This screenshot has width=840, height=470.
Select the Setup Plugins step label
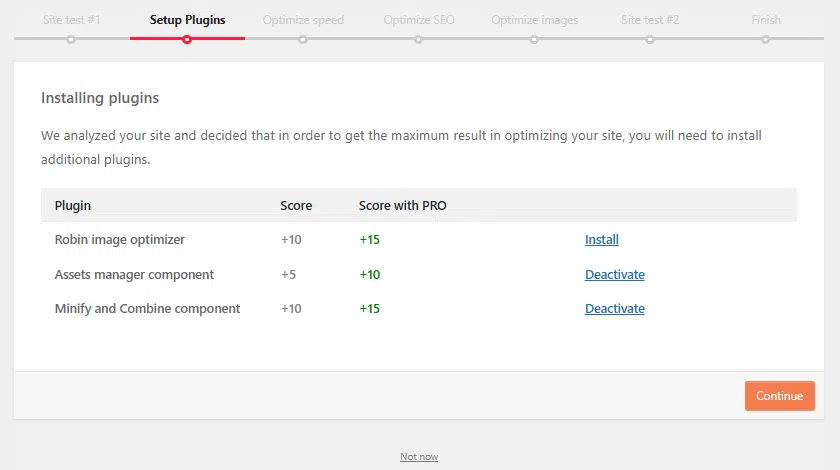click(187, 20)
